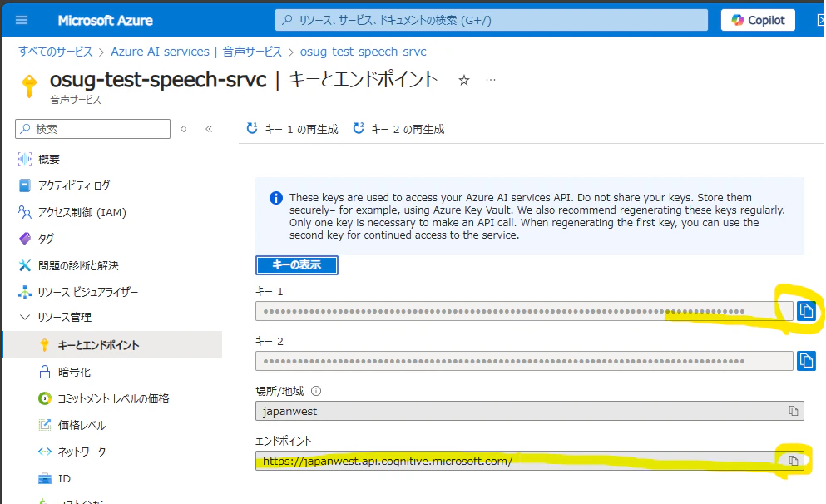Image resolution: width=826 pixels, height=504 pixels.
Task: Click the purple タグ icon
Action: (x=25, y=239)
